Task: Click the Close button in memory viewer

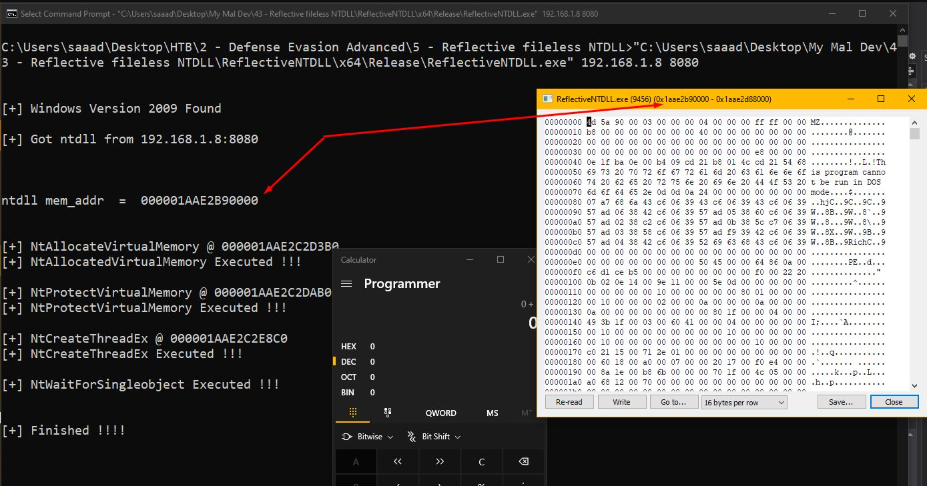Action: tap(893, 402)
